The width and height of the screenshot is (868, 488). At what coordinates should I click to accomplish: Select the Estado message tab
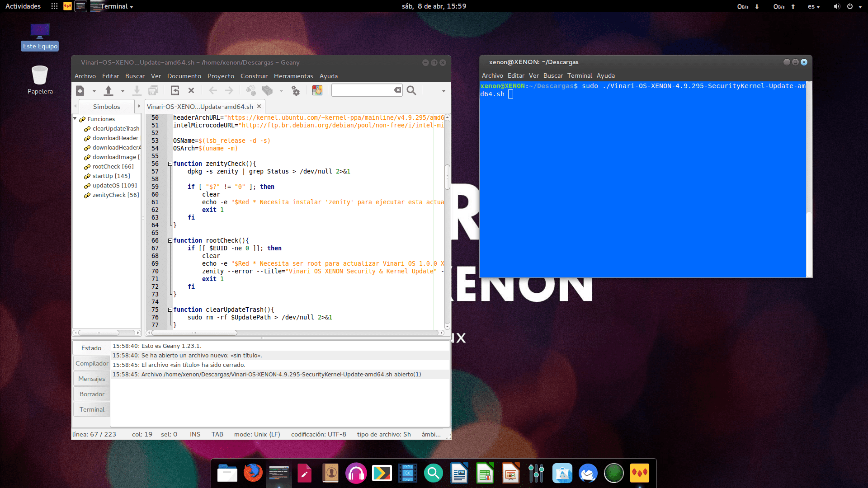[91, 348]
